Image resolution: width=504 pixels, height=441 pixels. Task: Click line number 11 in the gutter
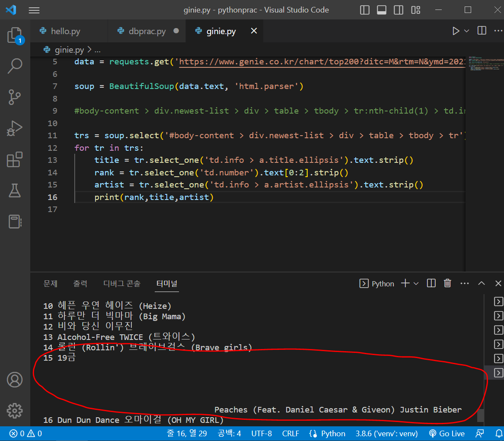pos(52,136)
